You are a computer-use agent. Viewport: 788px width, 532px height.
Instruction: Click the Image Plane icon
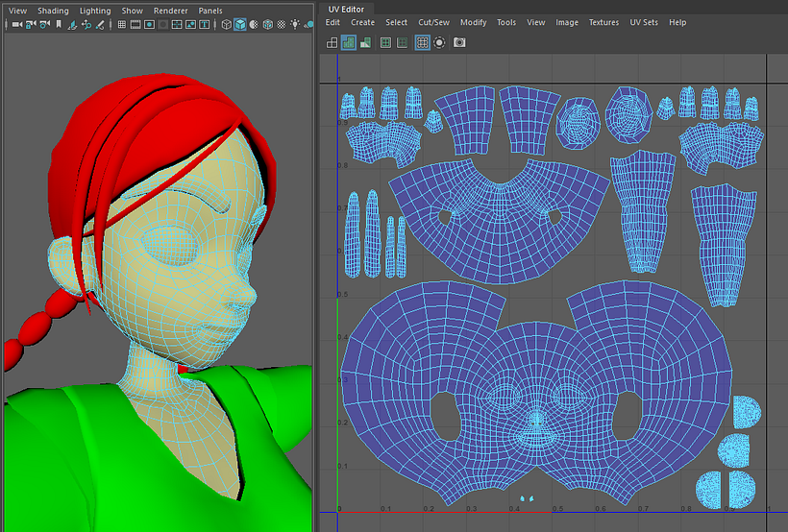72,24
